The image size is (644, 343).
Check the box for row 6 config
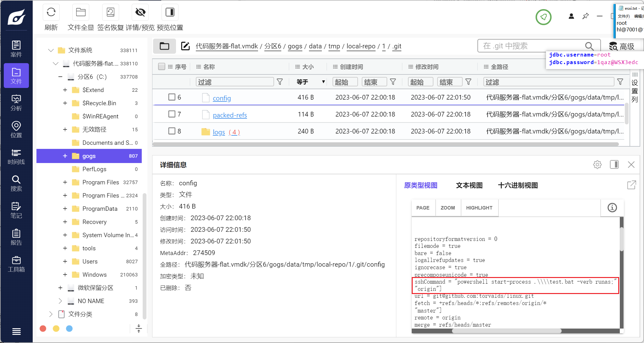click(x=172, y=97)
